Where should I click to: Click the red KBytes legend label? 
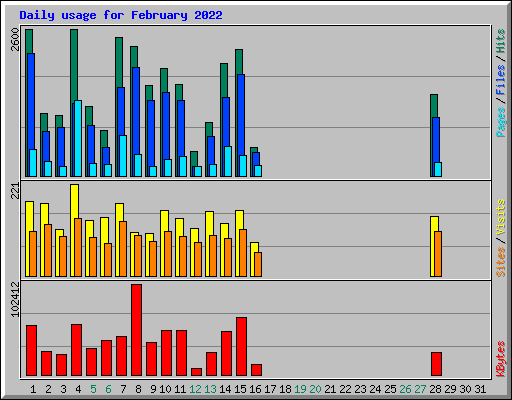click(501, 359)
